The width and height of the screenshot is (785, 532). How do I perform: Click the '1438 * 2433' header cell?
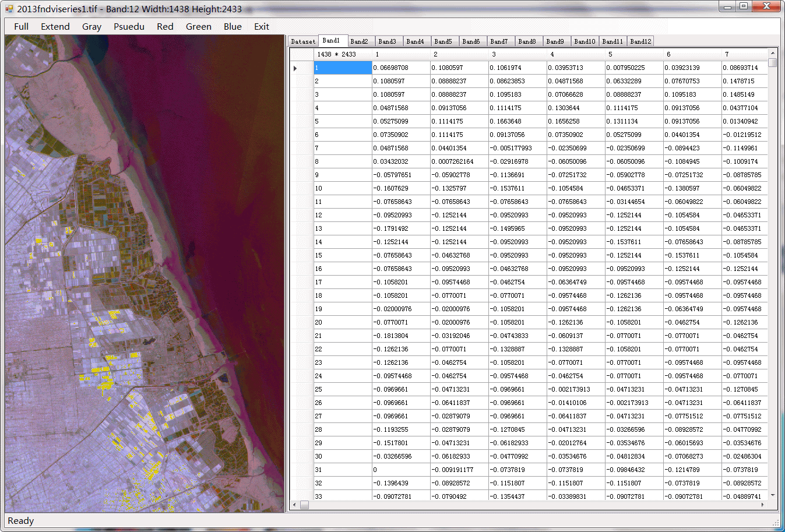coord(343,54)
